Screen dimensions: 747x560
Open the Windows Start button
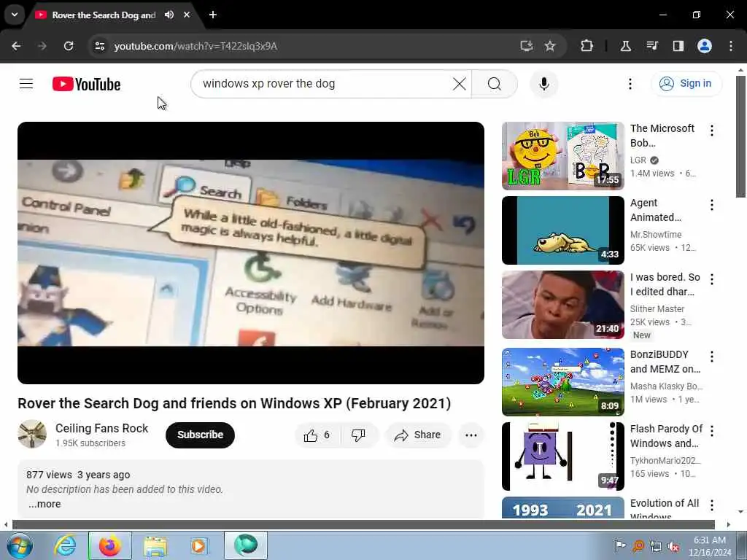point(19,545)
